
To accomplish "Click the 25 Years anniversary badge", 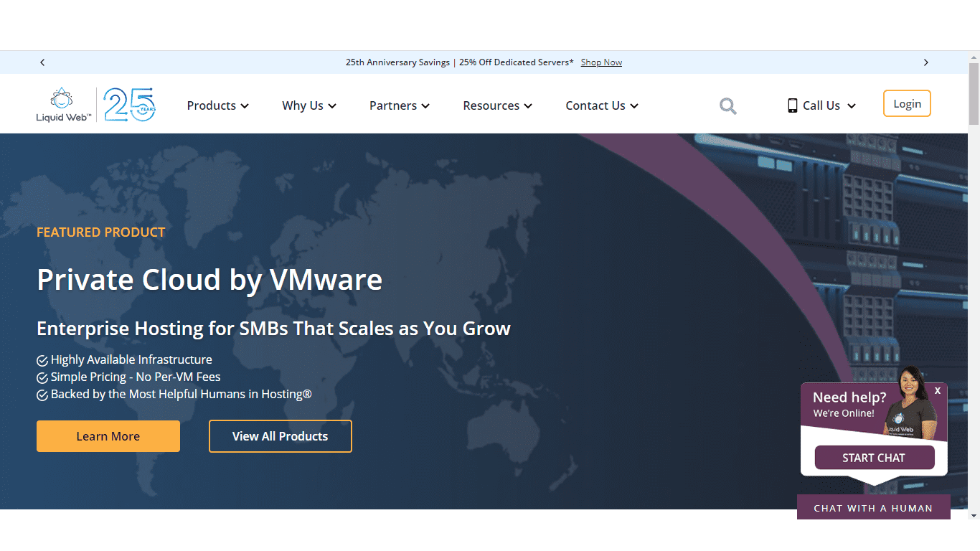I will (129, 105).
